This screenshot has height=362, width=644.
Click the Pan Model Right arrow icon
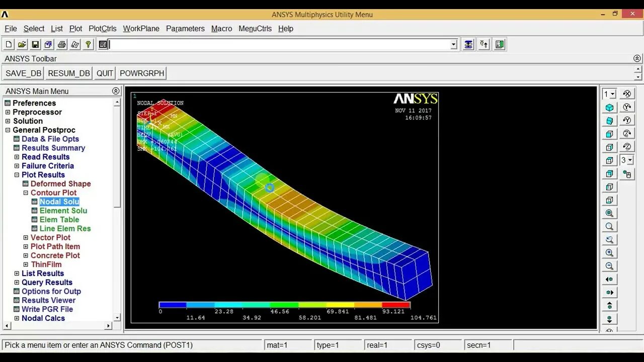(x=609, y=292)
